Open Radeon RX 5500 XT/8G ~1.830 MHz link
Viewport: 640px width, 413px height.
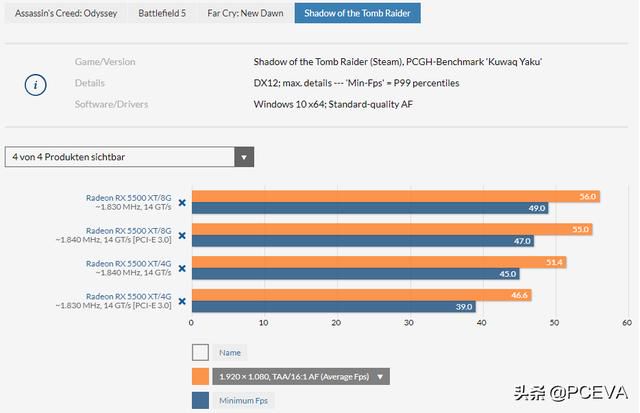click(x=129, y=198)
